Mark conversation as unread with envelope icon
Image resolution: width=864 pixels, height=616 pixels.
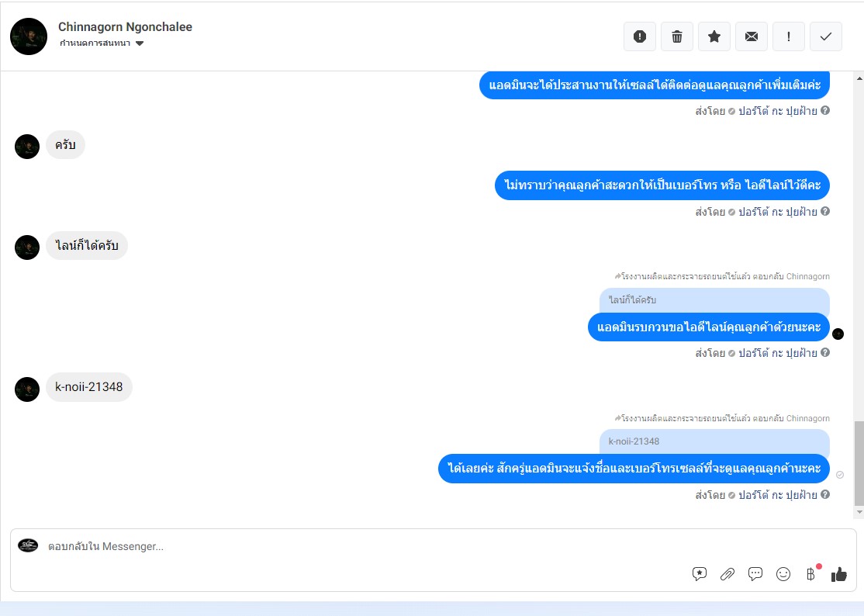pos(751,36)
